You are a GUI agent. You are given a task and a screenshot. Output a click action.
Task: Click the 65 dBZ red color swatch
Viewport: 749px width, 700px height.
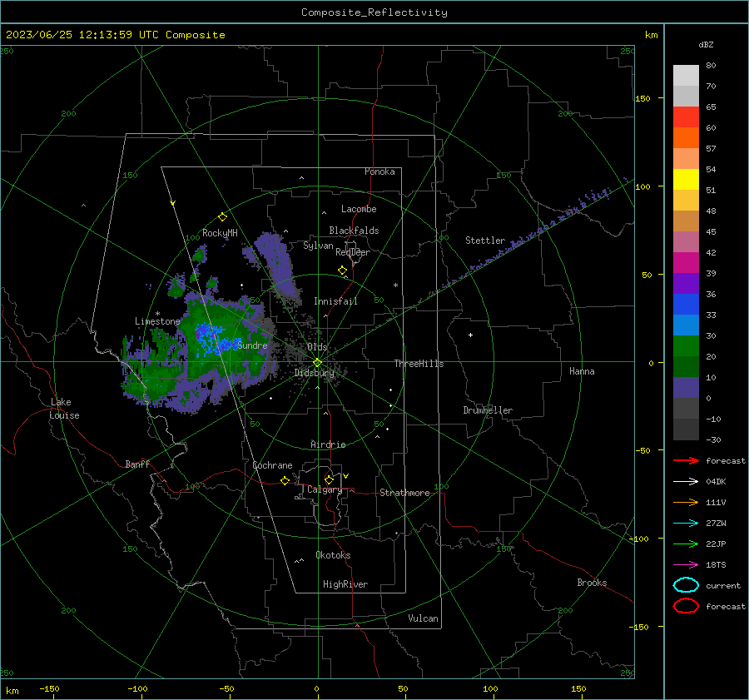[686, 117]
